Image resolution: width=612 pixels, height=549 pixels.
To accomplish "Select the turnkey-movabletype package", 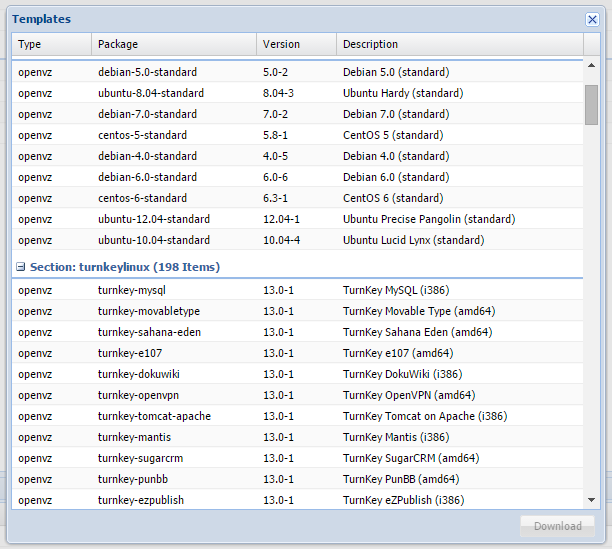I will point(149,311).
